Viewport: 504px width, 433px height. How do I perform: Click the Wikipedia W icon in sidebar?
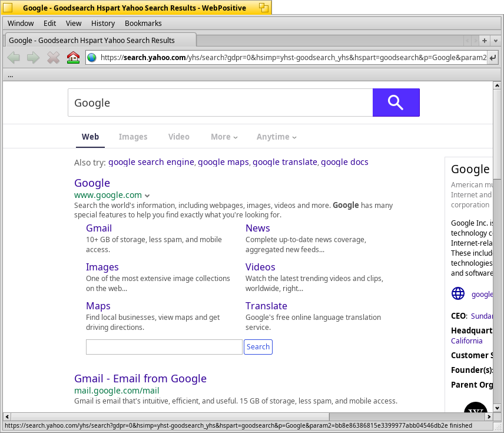click(x=476, y=407)
